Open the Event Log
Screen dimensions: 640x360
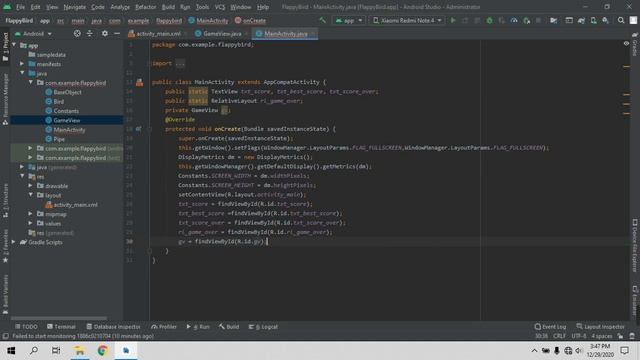[550, 327]
